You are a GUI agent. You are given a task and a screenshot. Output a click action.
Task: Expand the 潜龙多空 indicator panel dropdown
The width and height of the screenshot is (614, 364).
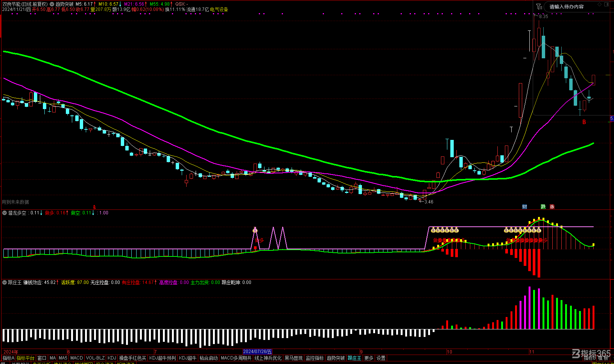coord(5,213)
